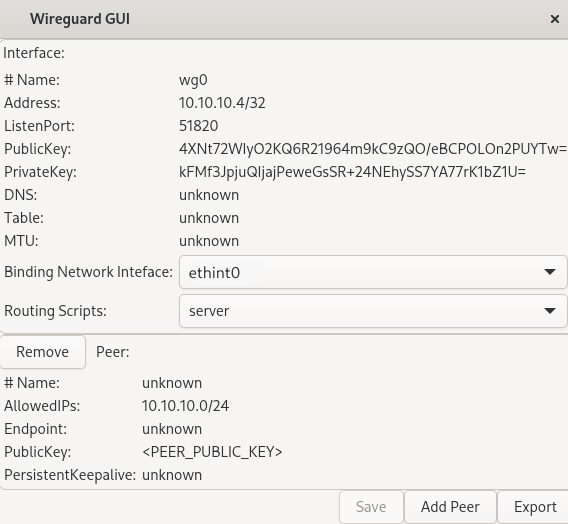568x524 pixels.
Task: Click the Wireguard GUI title text
Action: click(x=80, y=19)
